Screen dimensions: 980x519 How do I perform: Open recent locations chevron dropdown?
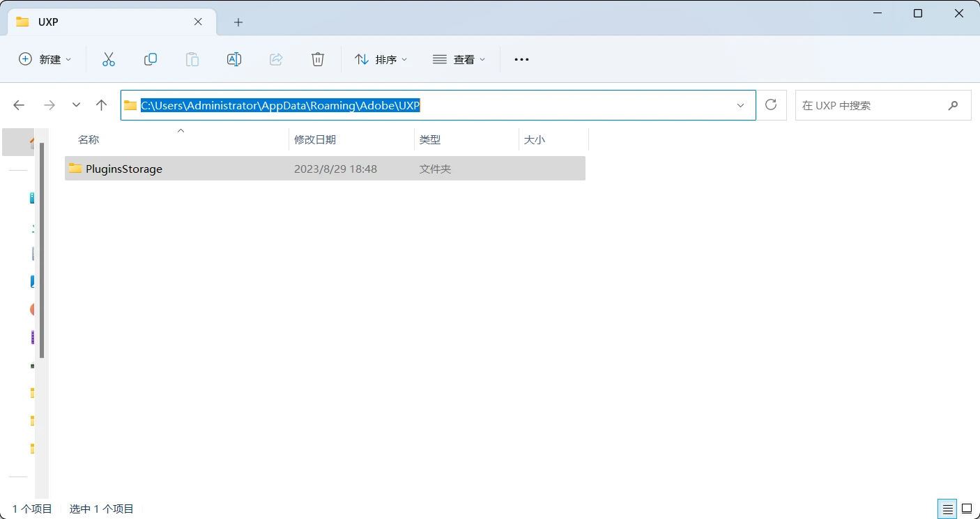[x=77, y=105]
